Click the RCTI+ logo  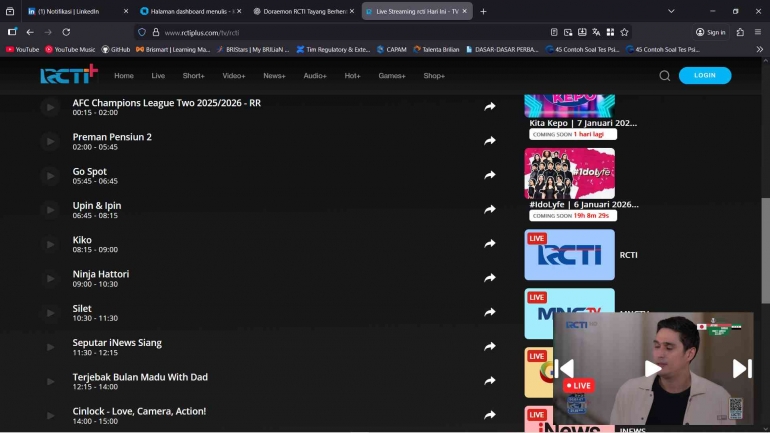tap(69, 74)
